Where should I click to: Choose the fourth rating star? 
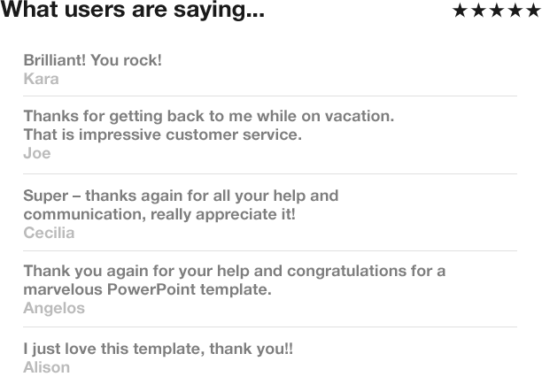pos(515,12)
